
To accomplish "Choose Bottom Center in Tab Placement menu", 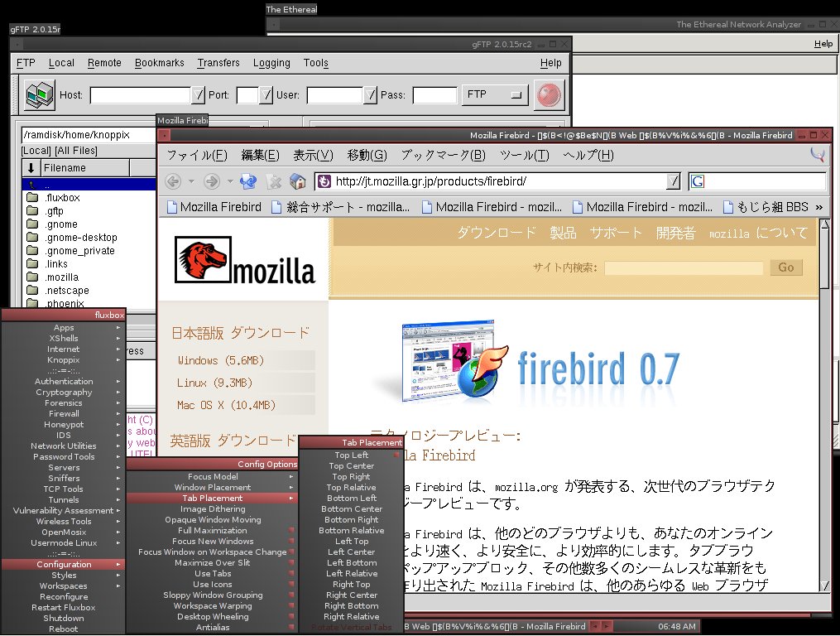I will click(x=351, y=509).
